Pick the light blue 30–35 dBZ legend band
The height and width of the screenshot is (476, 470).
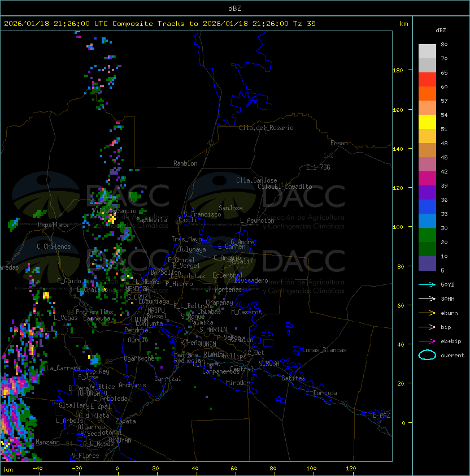tap(427, 220)
